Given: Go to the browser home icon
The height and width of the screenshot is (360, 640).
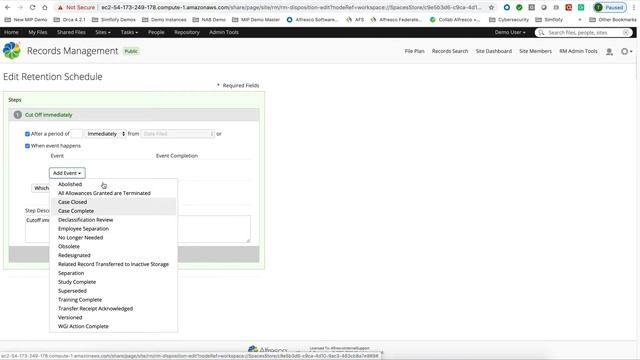Looking at the screenshot, I should [x=44, y=7].
